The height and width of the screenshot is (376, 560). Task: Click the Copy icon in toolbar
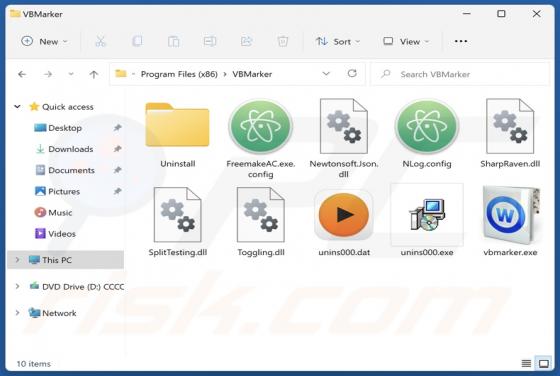(137, 41)
